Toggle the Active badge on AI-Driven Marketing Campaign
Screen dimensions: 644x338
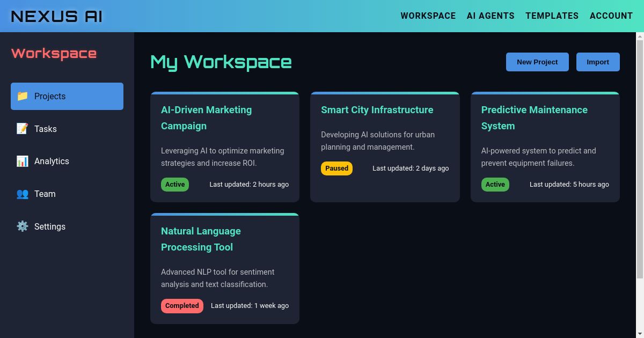tap(175, 184)
